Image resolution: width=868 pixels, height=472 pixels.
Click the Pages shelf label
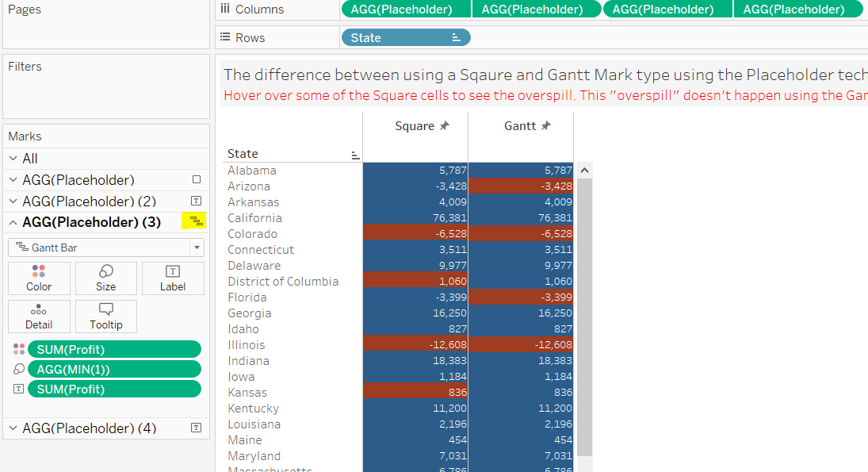(x=25, y=10)
